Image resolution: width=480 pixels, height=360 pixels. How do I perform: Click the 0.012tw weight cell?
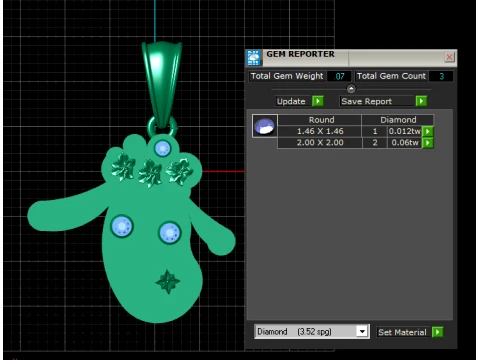(x=405, y=131)
